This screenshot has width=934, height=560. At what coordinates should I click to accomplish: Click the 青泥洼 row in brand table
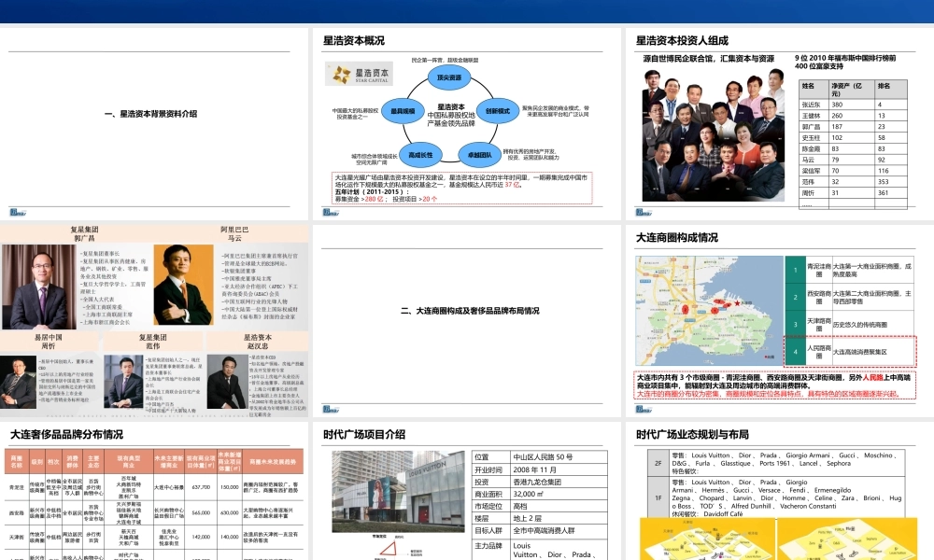pyautogui.click(x=154, y=487)
